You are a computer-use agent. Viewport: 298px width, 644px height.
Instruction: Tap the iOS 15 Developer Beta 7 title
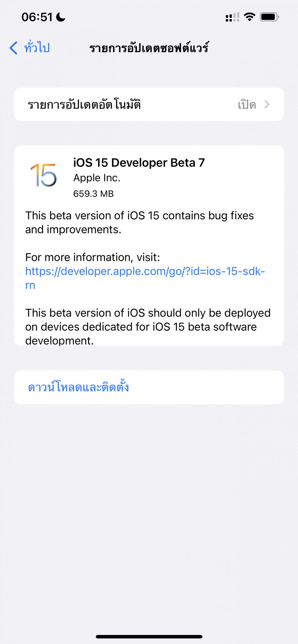(139, 163)
